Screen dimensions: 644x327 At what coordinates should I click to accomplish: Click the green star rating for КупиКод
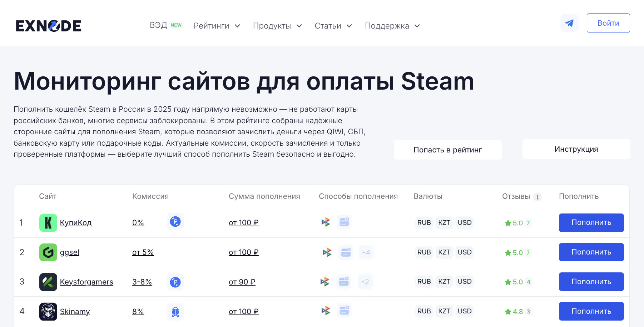tap(508, 223)
